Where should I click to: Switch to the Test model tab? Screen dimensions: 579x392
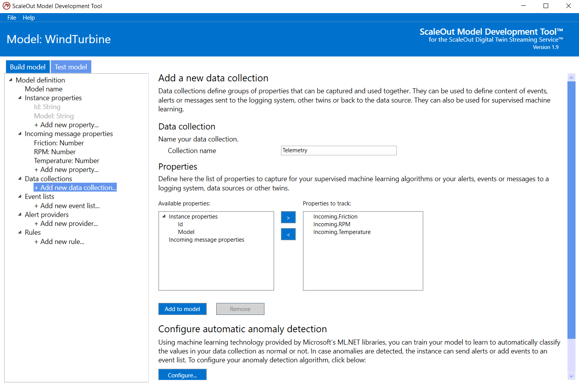pos(71,67)
